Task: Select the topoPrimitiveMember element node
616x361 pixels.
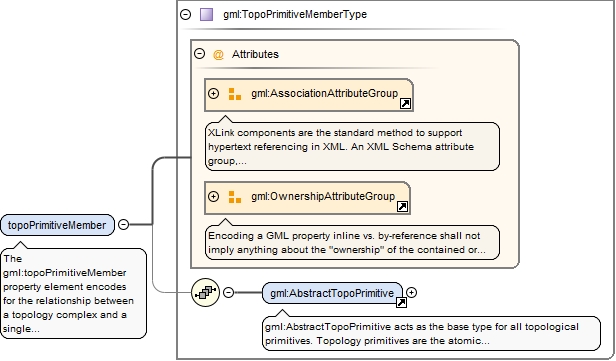Action: coord(57,225)
